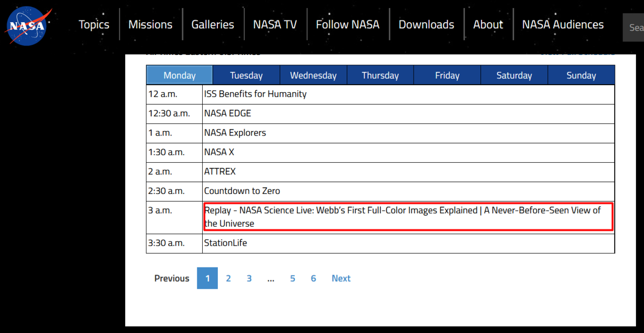
Task: Open the NASA Audiences menu
Action: [x=562, y=24]
